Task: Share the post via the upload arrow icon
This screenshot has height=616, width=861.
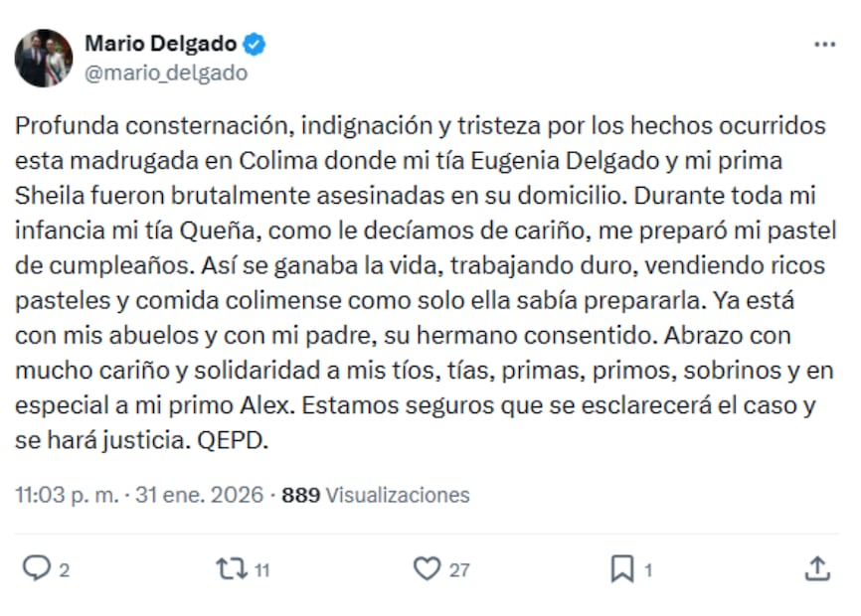Action: 818,565
